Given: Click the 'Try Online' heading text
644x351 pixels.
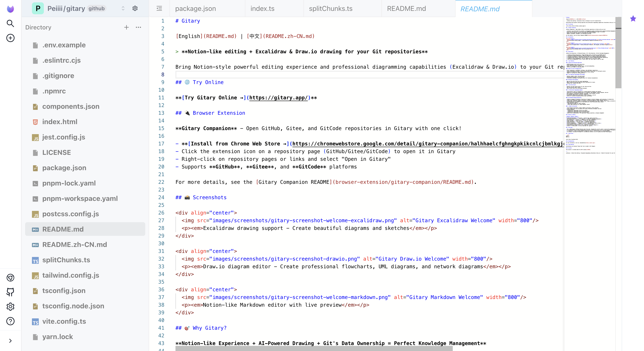Looking at the screenshot, I should click(x=208, y=82).
